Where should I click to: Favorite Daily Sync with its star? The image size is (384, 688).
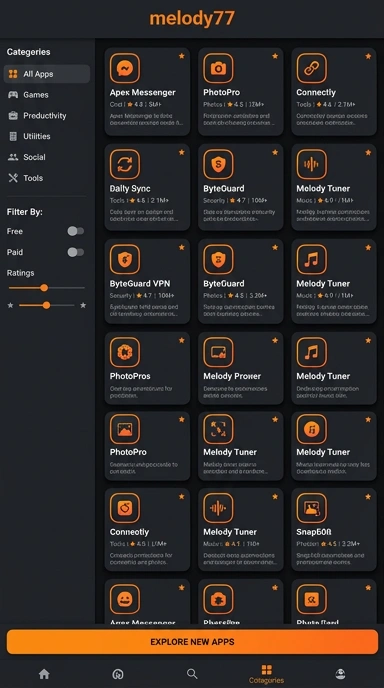tap(182, 152)
